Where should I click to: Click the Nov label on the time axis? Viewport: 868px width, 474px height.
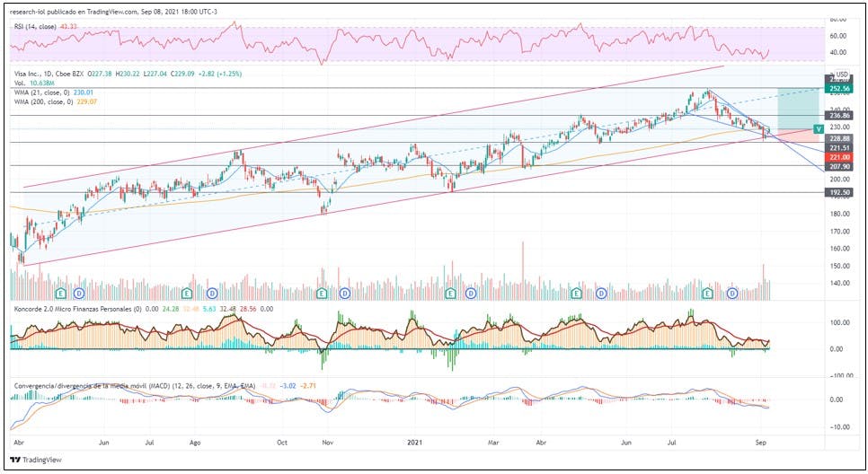click(327, 443)
